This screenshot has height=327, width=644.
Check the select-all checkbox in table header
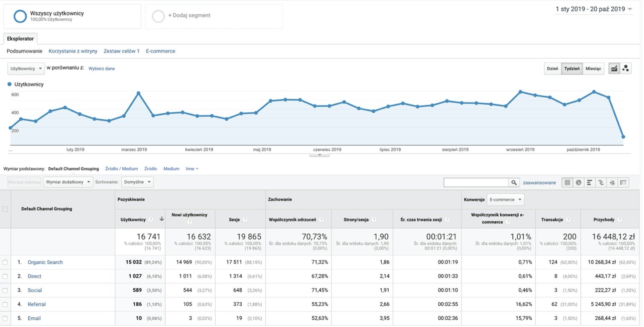[x=5, y=209]
